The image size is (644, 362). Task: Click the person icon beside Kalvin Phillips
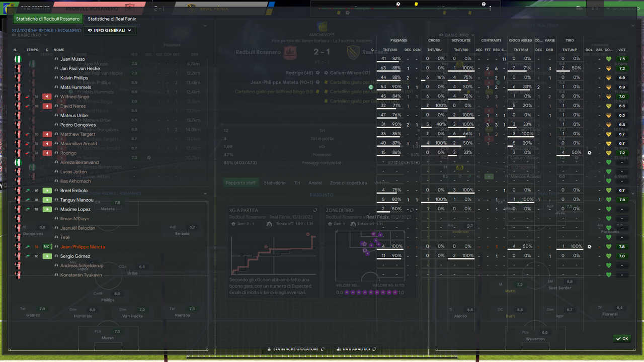(x=56, y=78)
